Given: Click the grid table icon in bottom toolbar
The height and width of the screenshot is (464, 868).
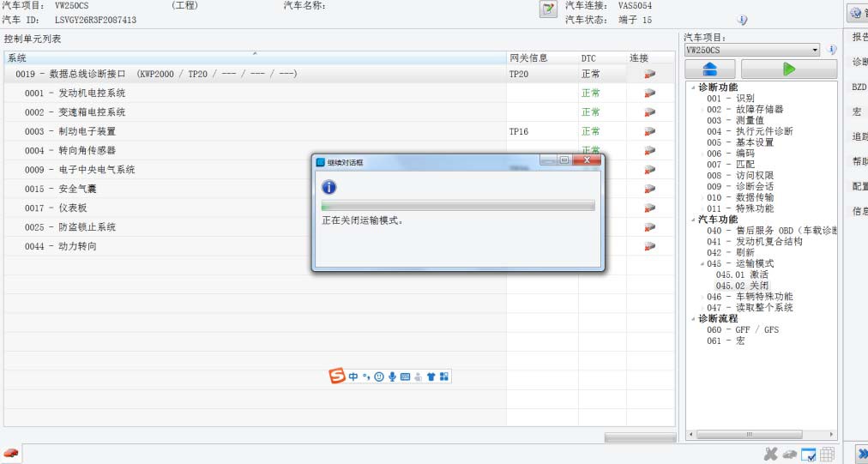Looking at the screenshot, I should click(827, 455).
